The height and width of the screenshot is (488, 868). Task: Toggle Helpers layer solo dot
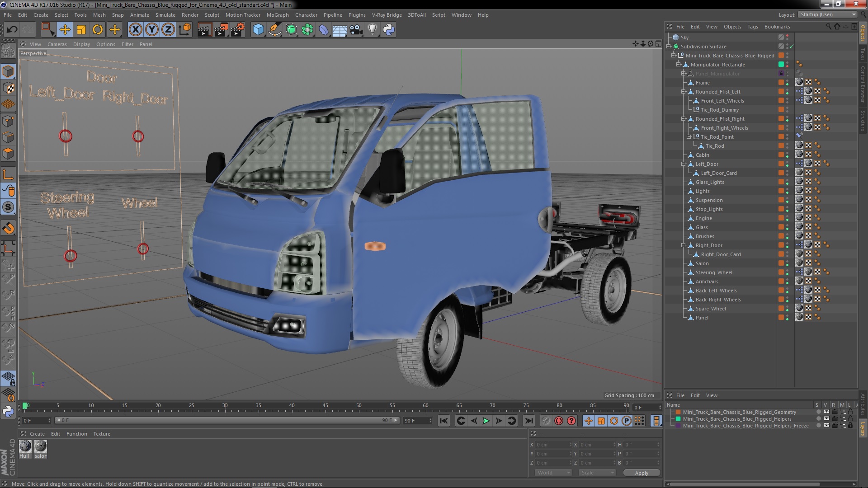[x=818, y=419]
